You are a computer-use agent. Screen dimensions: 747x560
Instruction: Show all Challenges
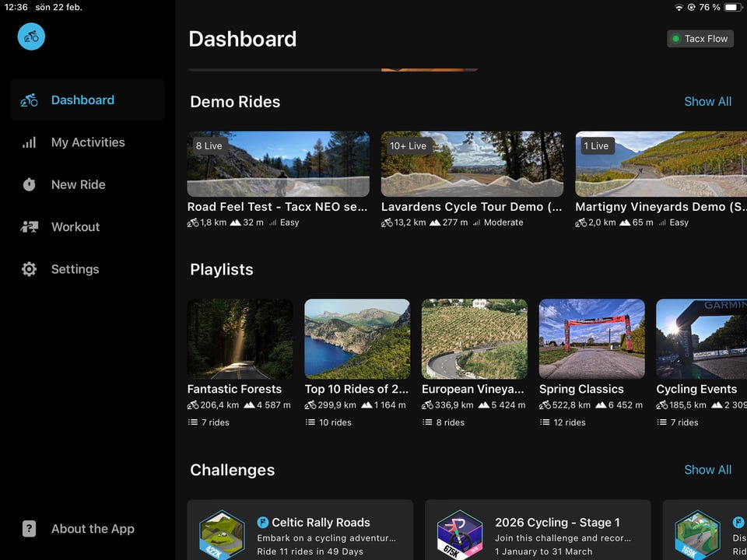(x=707, y=470)
